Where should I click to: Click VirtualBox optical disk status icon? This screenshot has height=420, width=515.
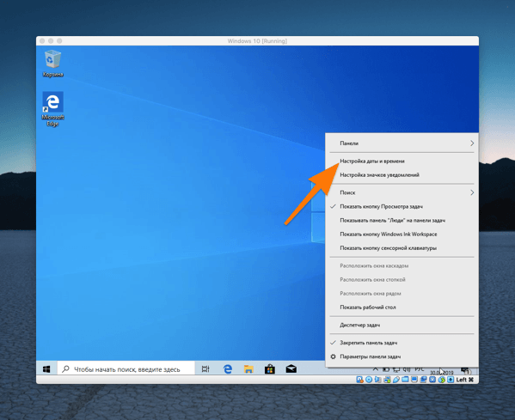tap(369, 380)
